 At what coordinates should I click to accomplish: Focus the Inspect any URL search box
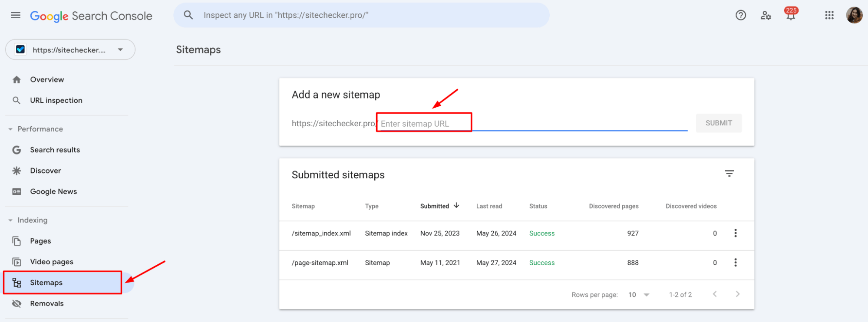(x=362, y=15)
